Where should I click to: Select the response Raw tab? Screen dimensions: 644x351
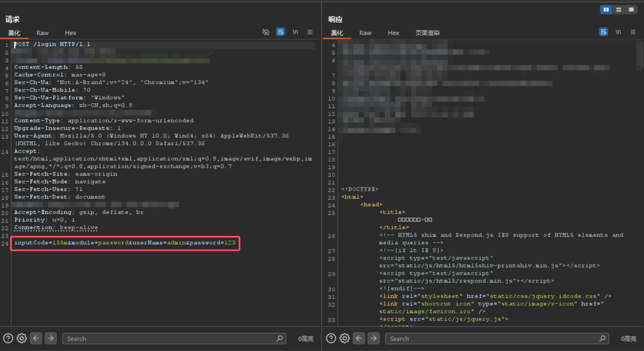coord(365,33)
